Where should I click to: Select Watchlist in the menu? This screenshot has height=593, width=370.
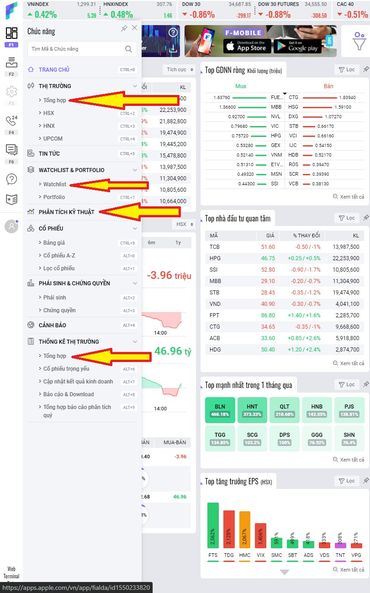(54, 184)
